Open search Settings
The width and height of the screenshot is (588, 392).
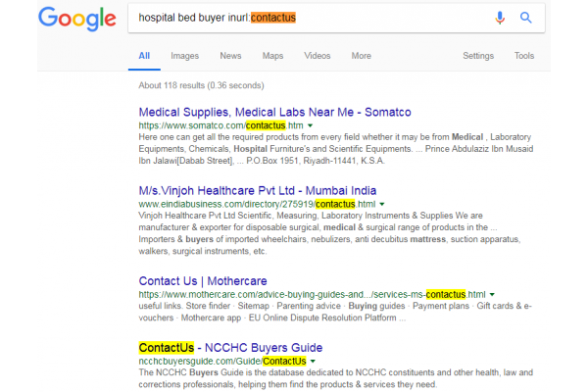(478, 56)
